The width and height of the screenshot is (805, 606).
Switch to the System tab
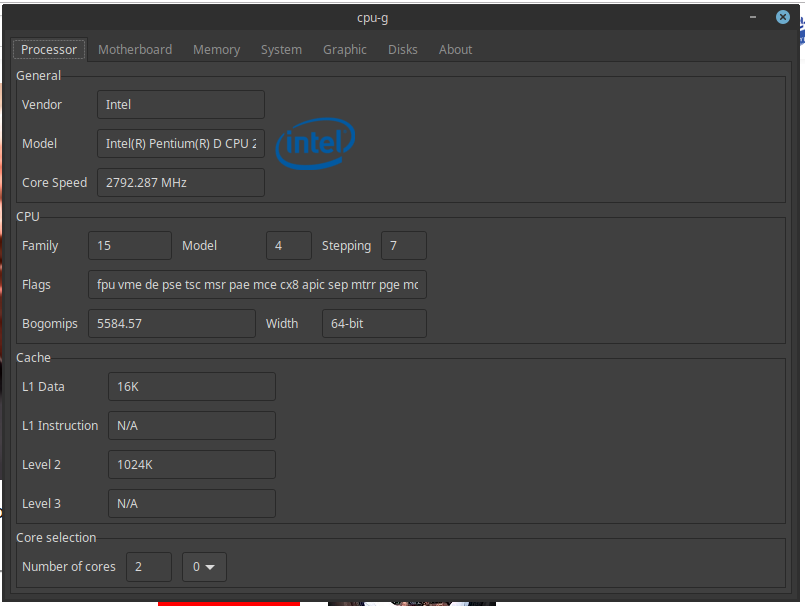[281, 50]
